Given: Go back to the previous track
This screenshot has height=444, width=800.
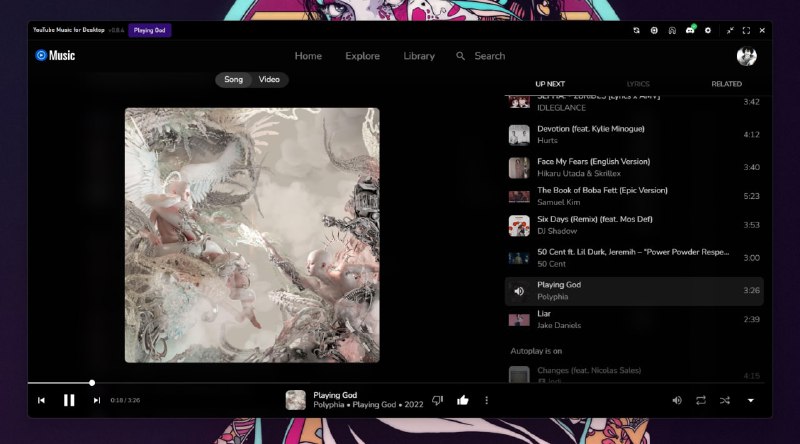Looking at the screenshot, I should pos(41,400).
